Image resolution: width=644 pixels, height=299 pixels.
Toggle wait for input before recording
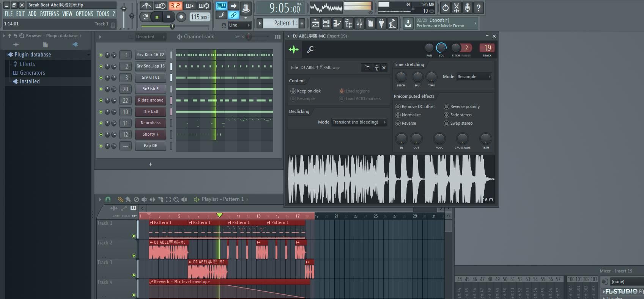tap(161, 6)
